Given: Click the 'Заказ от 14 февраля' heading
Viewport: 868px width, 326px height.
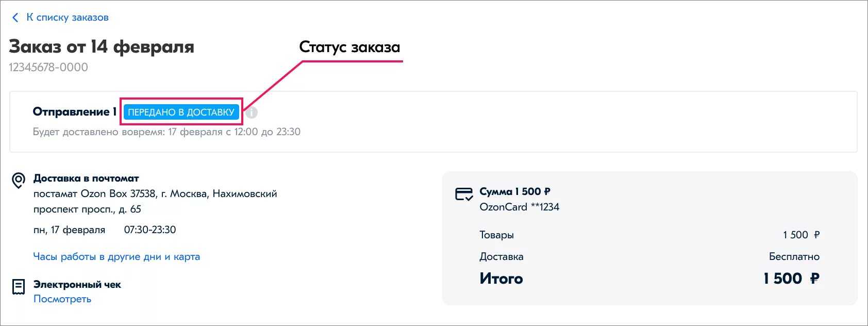Looking at the screenshot, I should point(102,46).
